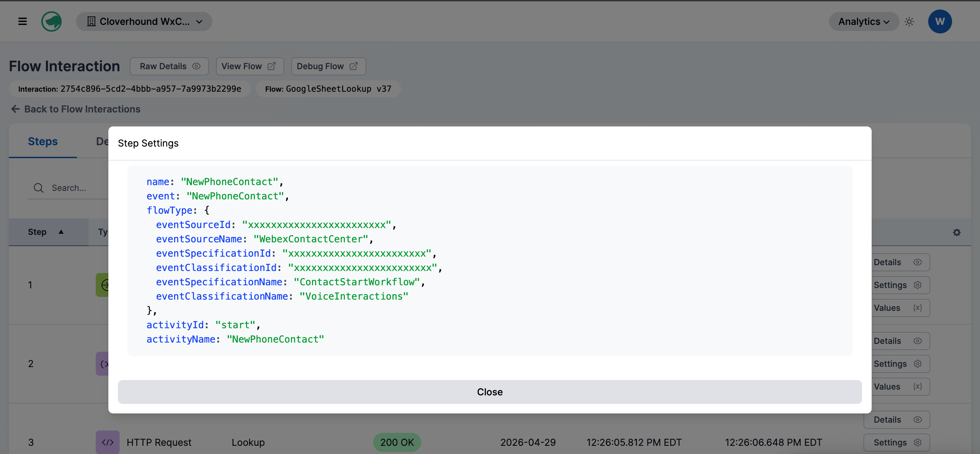
Task: Click the eventSourceName WebexContactCenter value
Action: click(311, 239)
